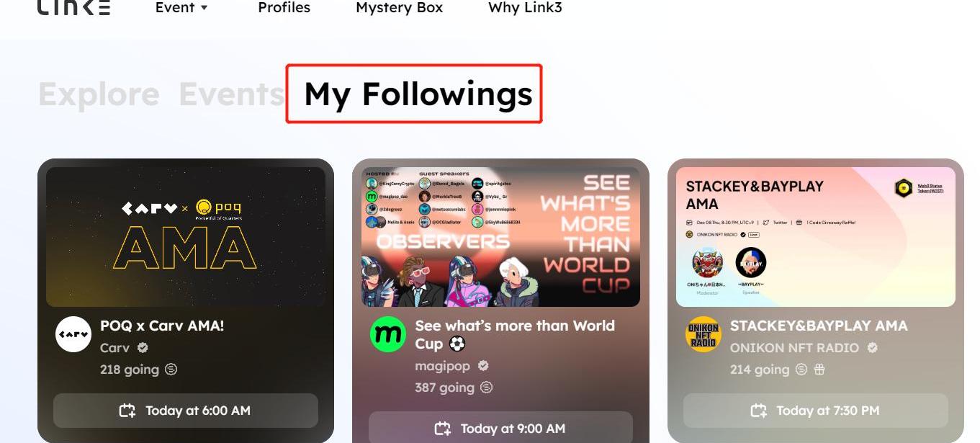Viewport: 980px width, 443px height.
Task: Add Today at 7:30 PM event to calendar
Action: (x=816, y=411)
